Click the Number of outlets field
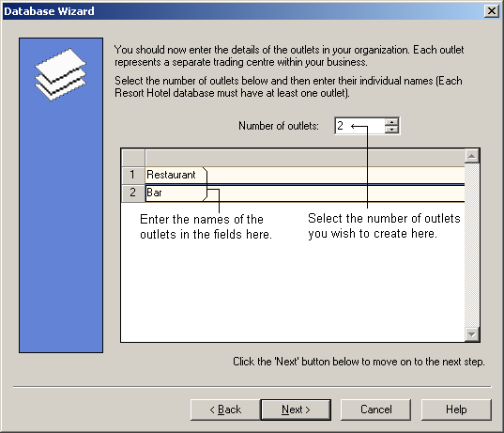 [359, 126]
